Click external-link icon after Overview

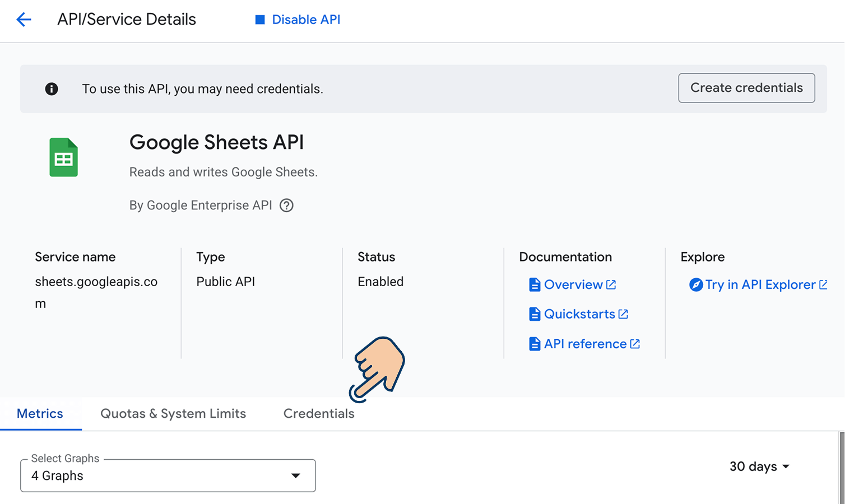(x=611, y=284)
